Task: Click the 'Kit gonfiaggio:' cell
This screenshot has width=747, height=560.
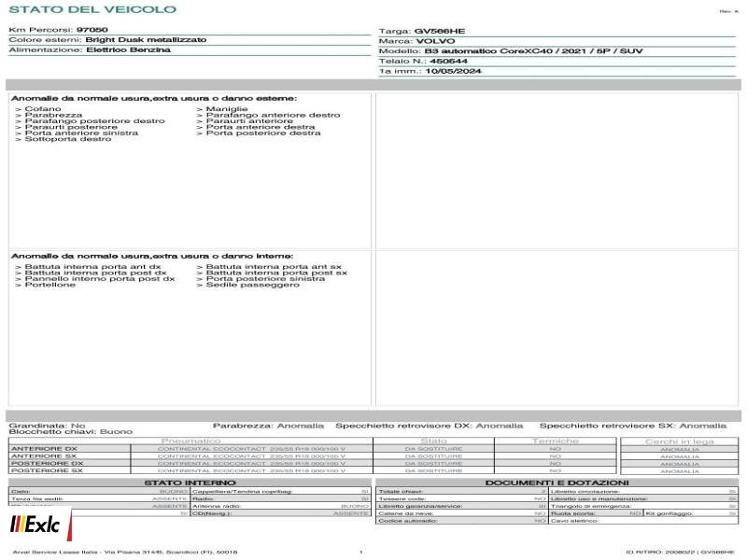Action: 691,513
